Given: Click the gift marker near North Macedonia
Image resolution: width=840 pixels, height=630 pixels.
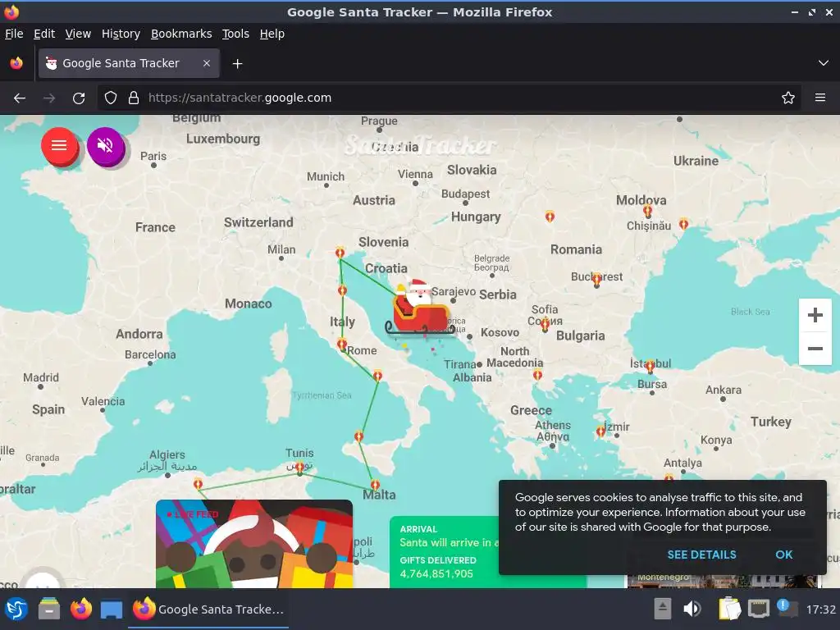Looking at the screenshot, I should click(x=537, y=375).
